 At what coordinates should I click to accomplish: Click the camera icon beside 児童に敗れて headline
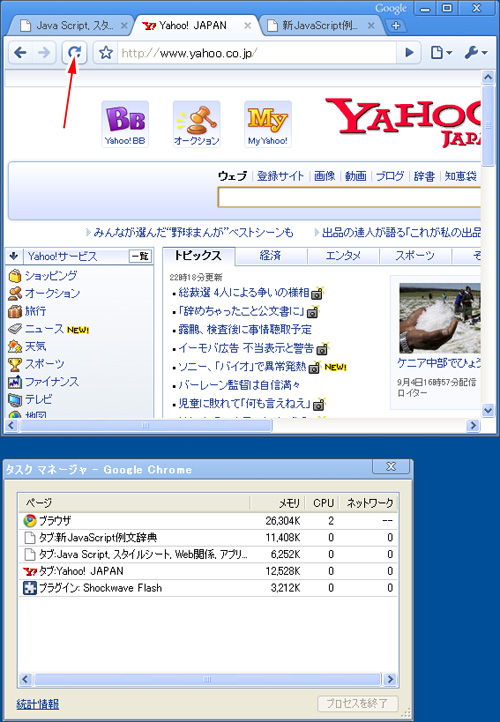319,405
